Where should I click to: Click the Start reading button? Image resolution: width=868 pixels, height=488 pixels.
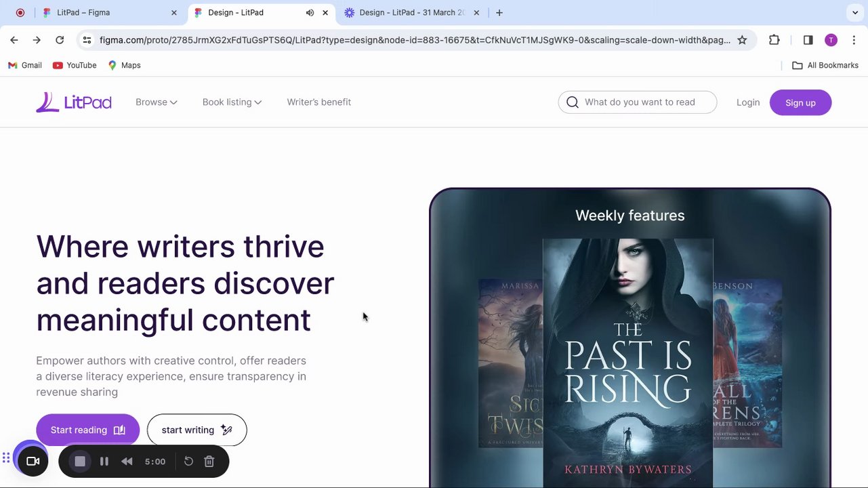point(87,430)
